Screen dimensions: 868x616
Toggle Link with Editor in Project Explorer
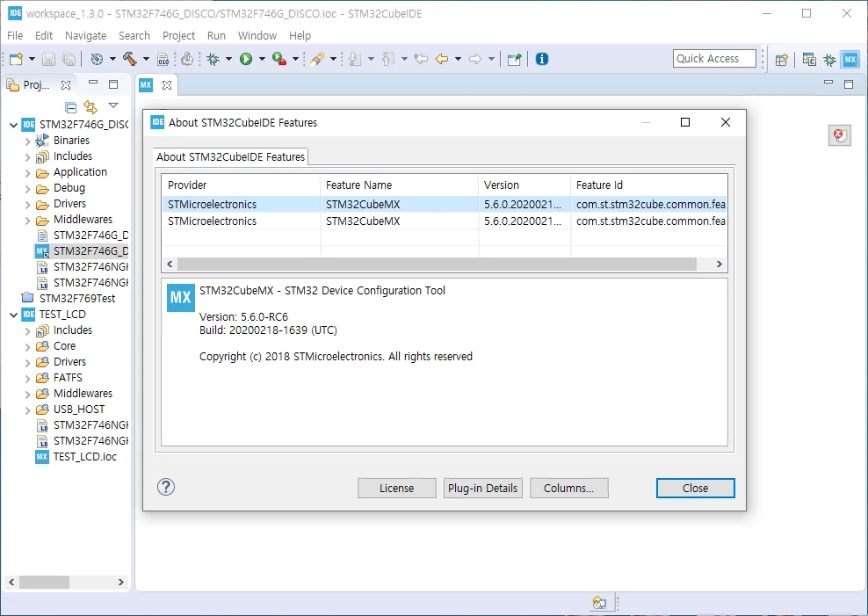[x=90, y=106]
